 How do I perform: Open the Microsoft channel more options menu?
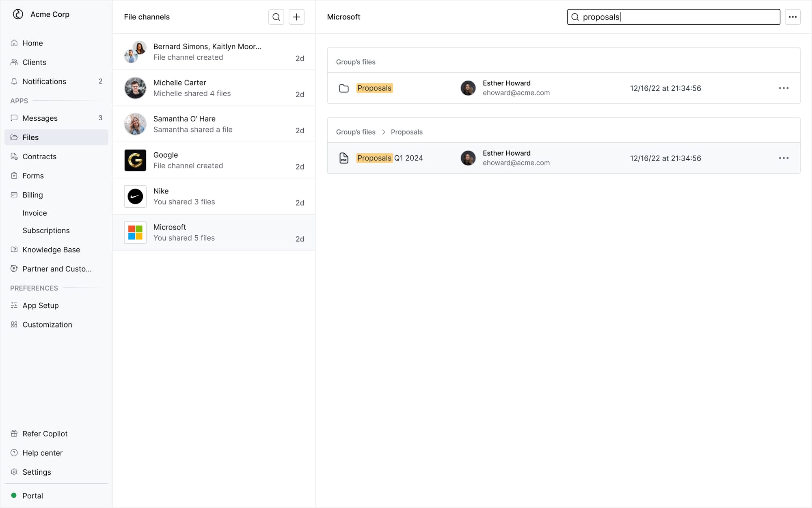click(x=792, y=17)
